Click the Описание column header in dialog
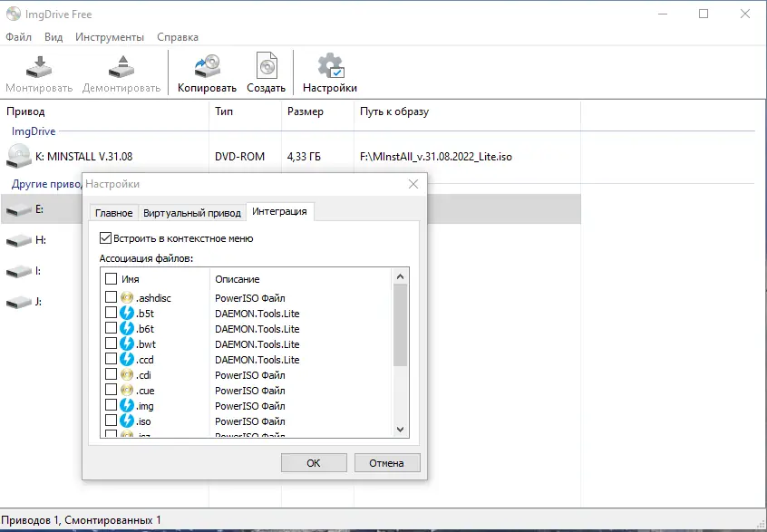The width and height of the screenshot is (767, 532). (238, 279)
